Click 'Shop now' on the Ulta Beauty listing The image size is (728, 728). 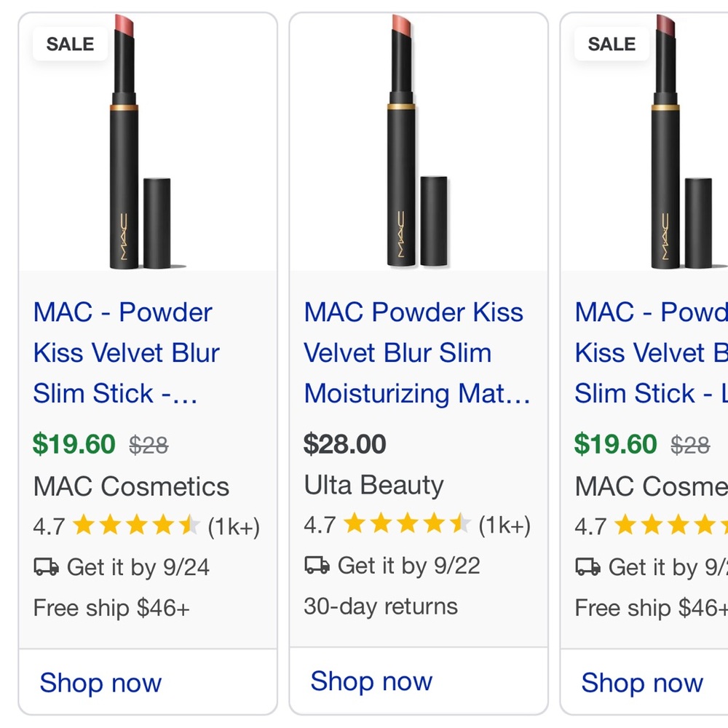(372, 681)
